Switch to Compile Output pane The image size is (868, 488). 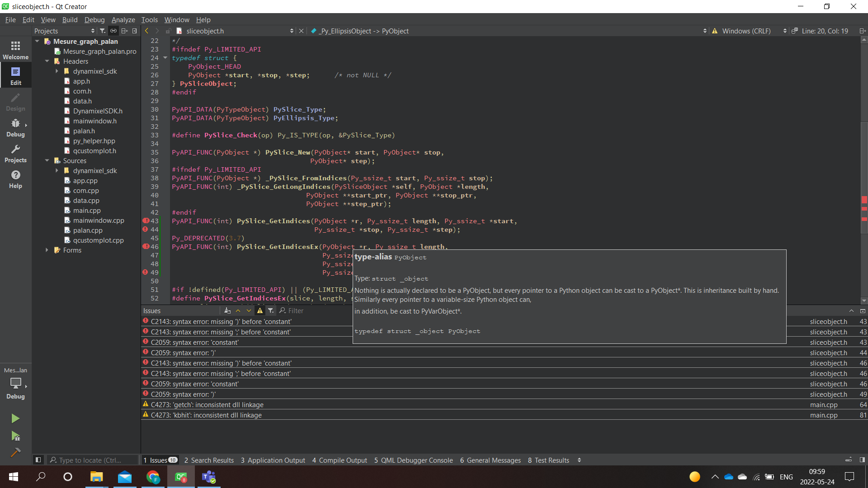(340, 460)
